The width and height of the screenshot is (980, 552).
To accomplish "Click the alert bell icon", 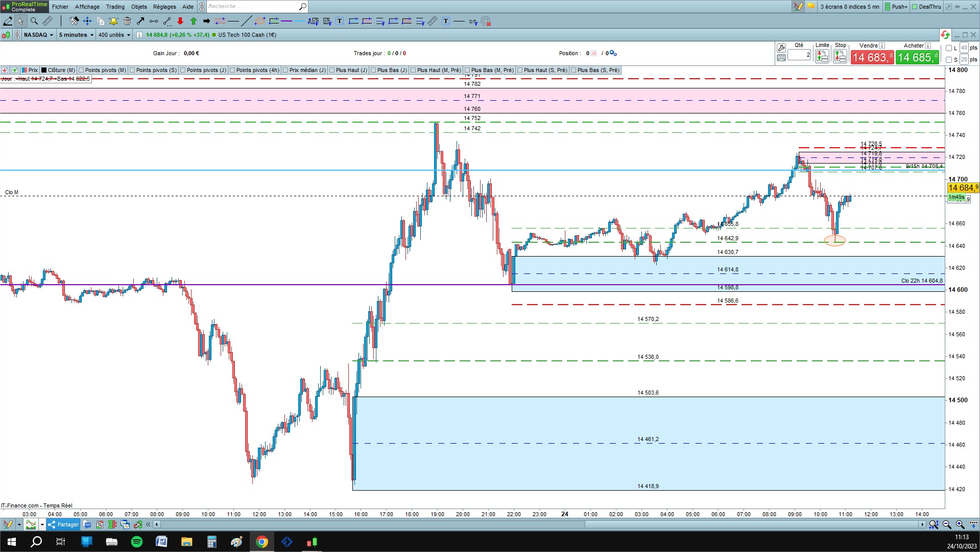I will tap(113, 21).
